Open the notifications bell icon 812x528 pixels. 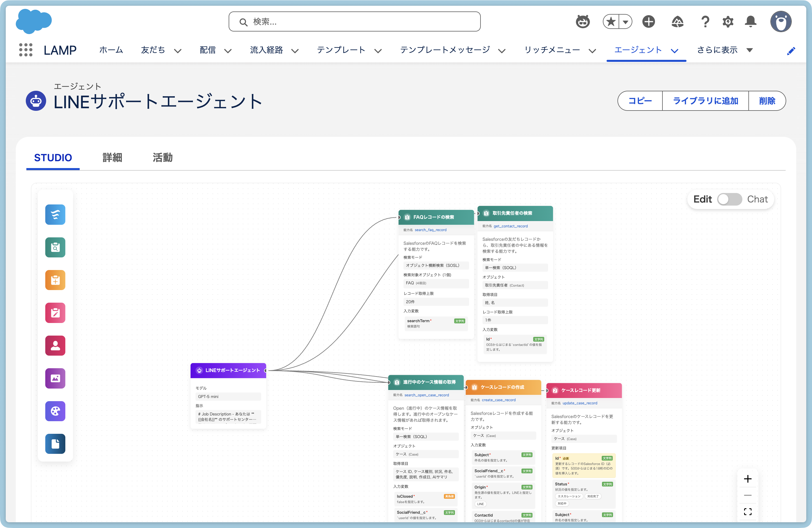tap(750, 21)
